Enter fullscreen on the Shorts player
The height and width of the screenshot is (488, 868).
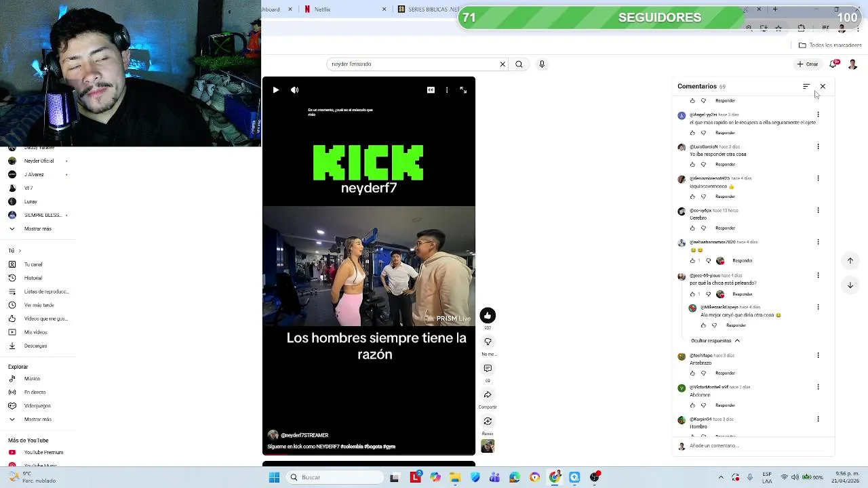coord(463,89)
